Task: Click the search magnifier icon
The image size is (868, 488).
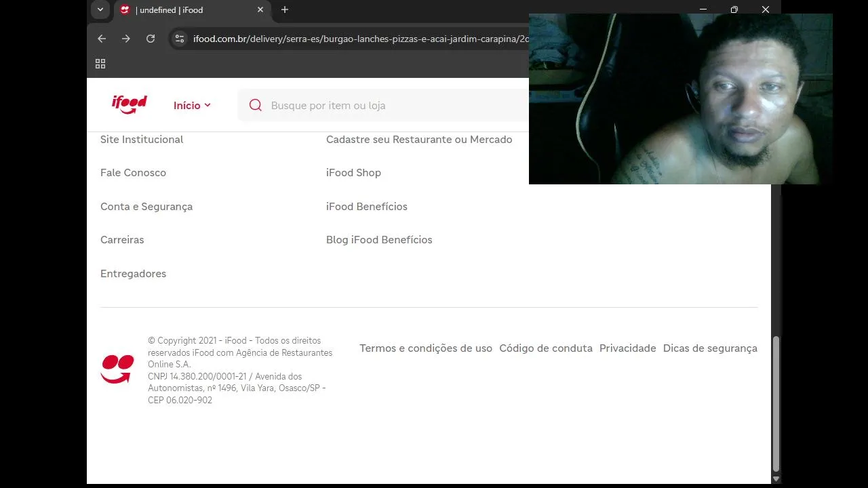Action: click(256, 105)
